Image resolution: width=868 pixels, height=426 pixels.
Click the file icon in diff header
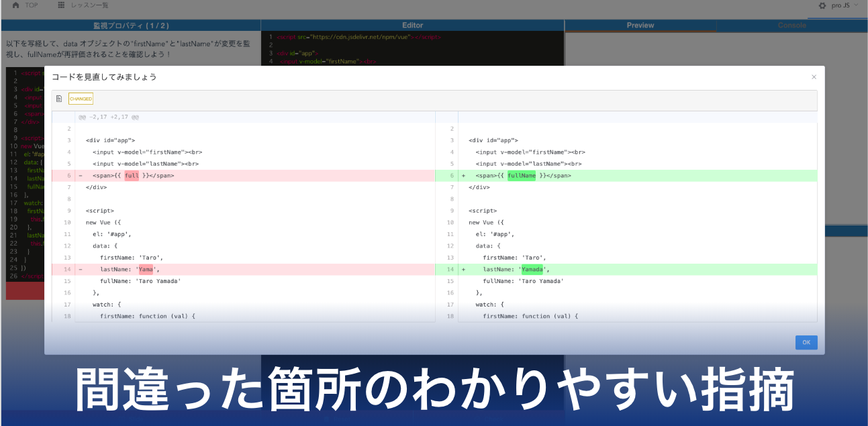point(59,99)
